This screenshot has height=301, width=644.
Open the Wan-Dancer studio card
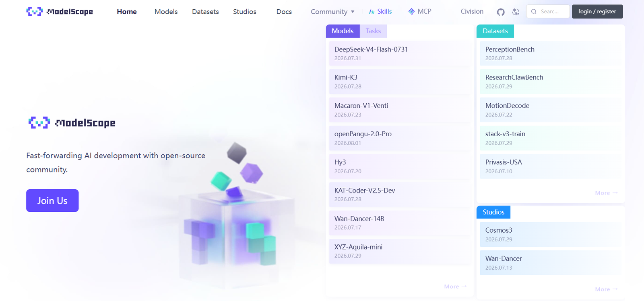point(551,263)
